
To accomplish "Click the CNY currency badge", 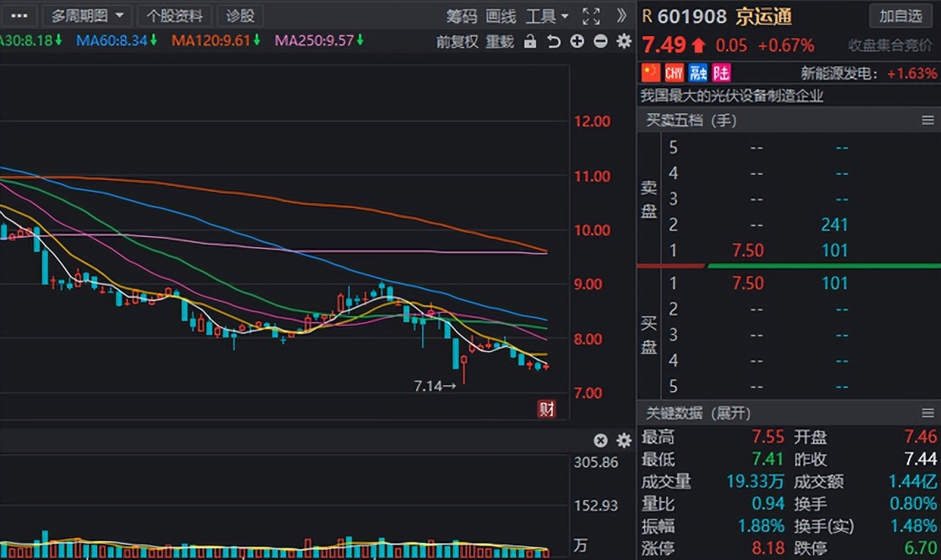I will pyautogui.click(x=674, y=72).
